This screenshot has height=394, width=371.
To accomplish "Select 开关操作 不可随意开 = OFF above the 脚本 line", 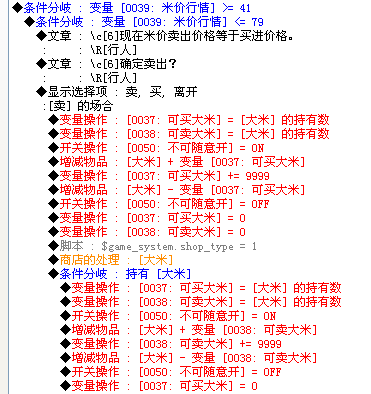I will click(159, 204).
